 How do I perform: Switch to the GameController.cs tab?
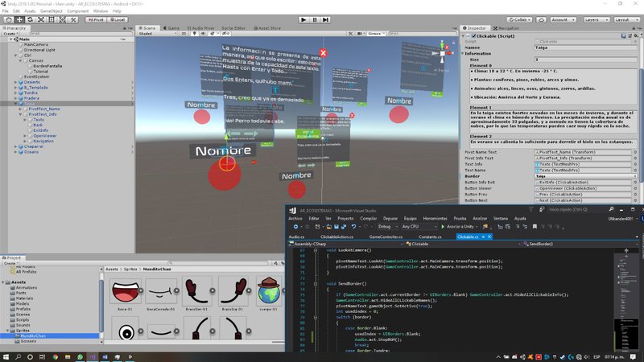(x=385, y=237)
